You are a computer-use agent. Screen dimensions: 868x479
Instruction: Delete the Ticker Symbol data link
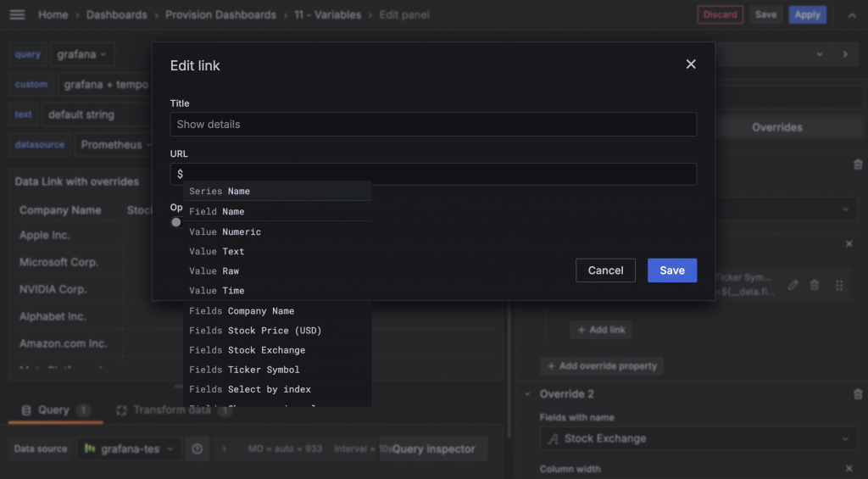(815, 285)
